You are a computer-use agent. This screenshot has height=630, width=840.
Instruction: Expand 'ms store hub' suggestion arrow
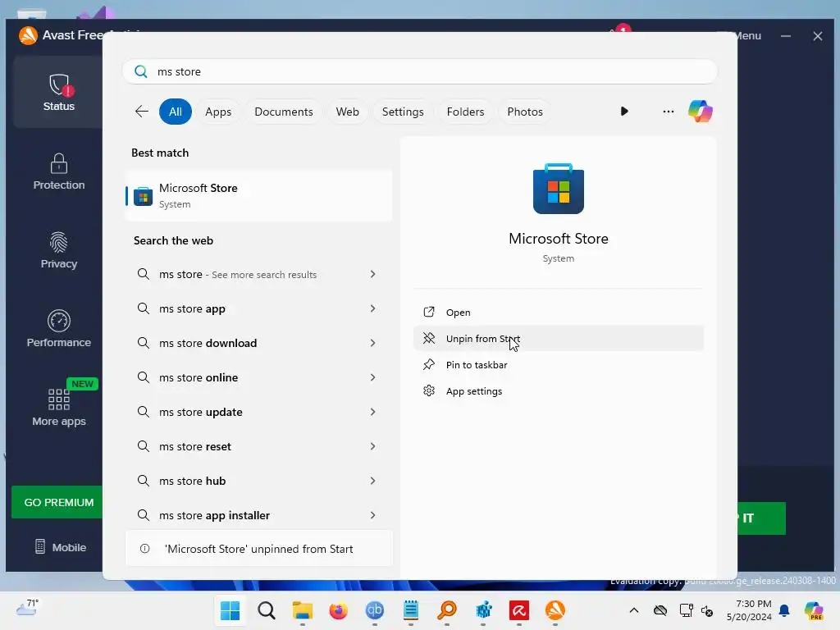373,481
